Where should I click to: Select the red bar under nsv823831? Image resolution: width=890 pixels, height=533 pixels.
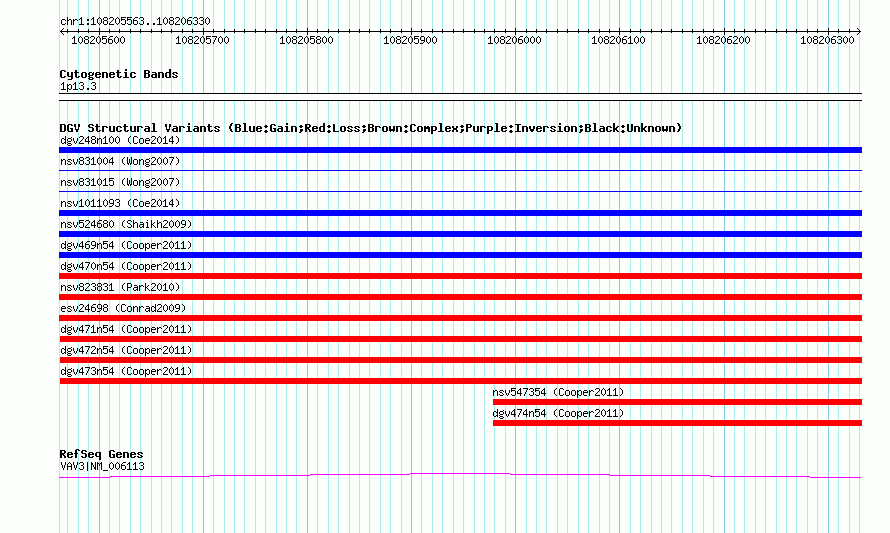coord(460,297)
